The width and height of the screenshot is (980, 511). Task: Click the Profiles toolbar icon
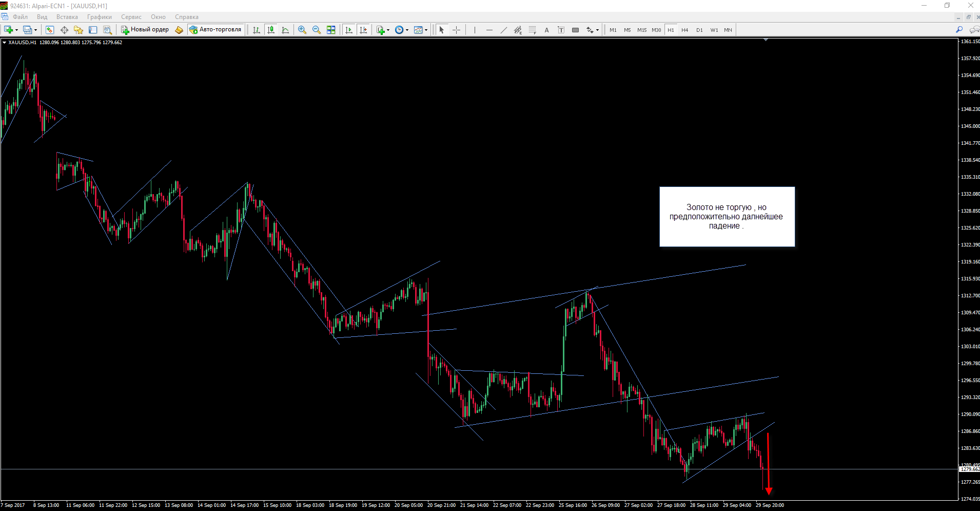coord(27,30)
